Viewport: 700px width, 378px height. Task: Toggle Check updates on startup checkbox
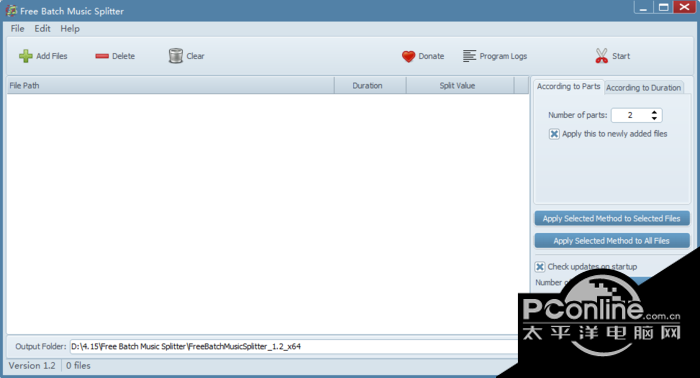coord(540,267)
